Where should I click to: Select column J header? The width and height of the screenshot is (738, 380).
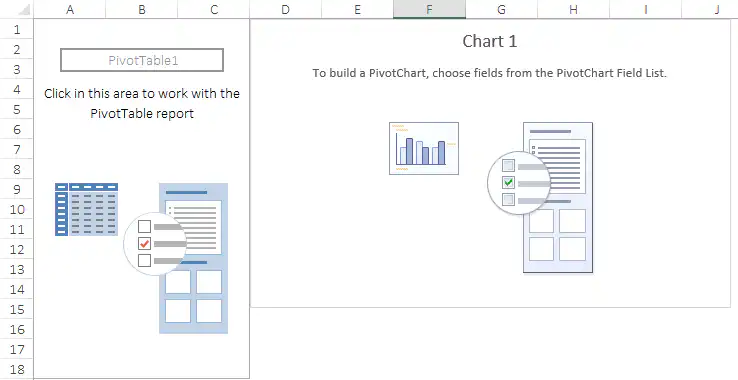[x=710, y=9]
